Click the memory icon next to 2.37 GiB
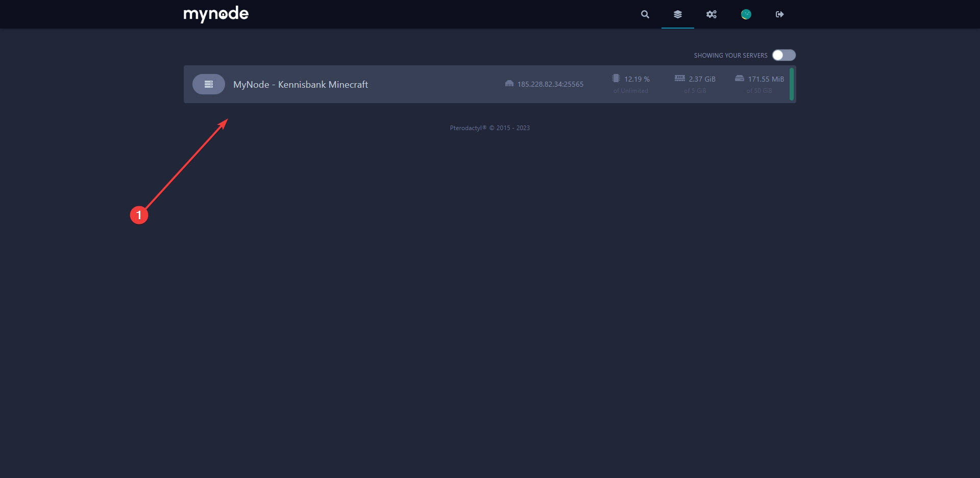 [x=680, y=79]
